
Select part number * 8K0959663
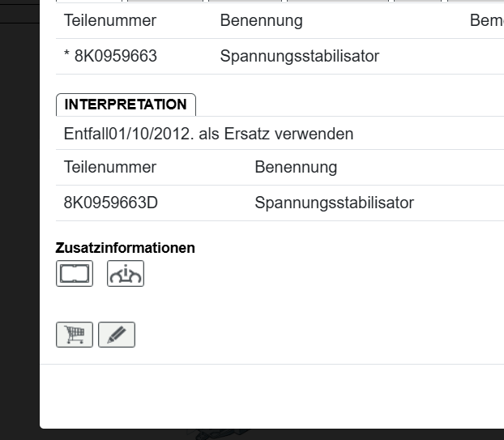pos(110,57)
